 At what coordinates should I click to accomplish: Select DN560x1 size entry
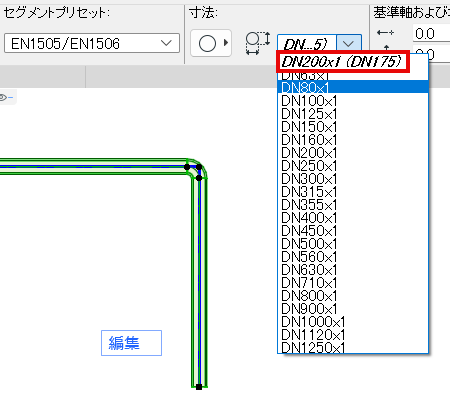point(353,256)
